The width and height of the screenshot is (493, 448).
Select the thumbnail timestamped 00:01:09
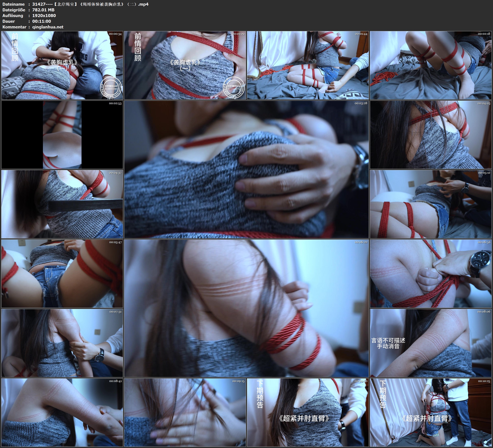click(x=185, y=65)
